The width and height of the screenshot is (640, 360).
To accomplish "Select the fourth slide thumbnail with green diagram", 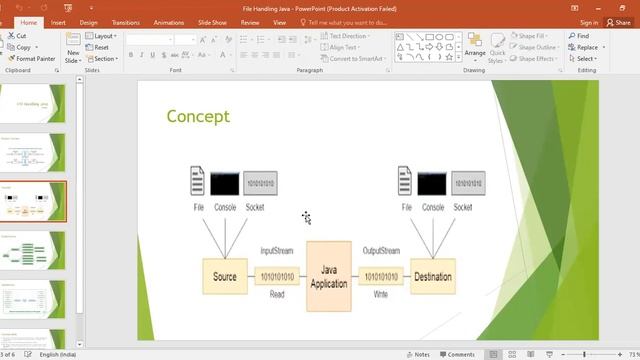I will (33, 250).
